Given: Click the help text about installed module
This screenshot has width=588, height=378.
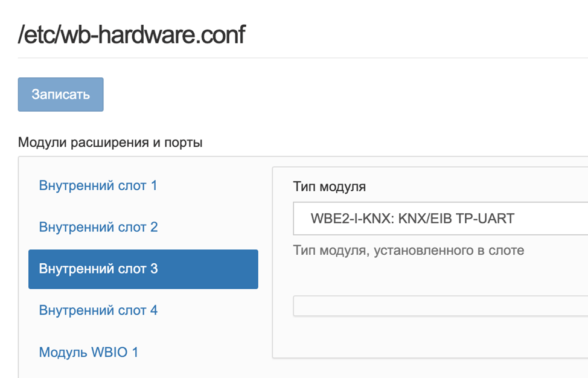Looking at the screenshot, I should (x=408, y=250).
